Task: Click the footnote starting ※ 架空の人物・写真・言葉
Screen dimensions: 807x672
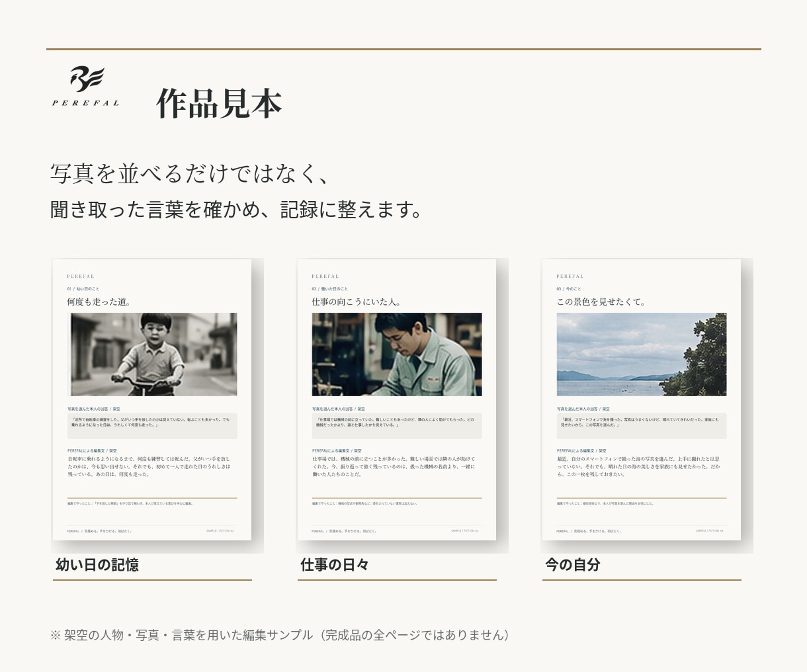Action: coord(280,635)
